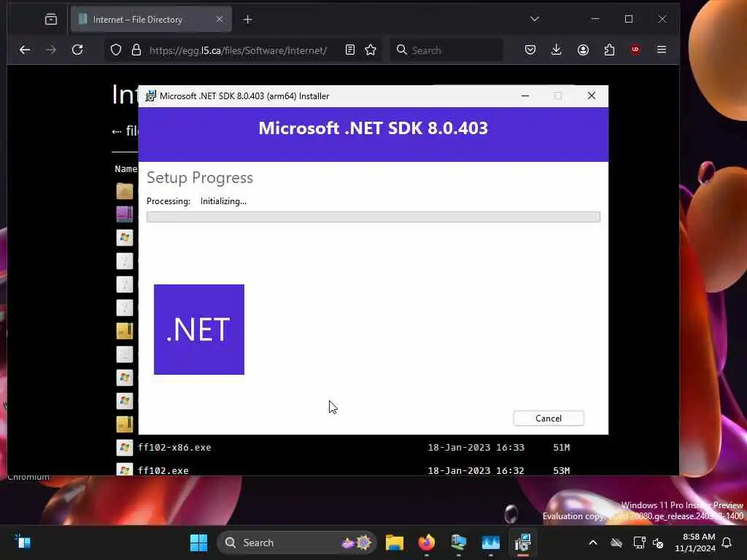Click the .NET logo image in installer
This screenshot has height=560, width=747.
199,330
